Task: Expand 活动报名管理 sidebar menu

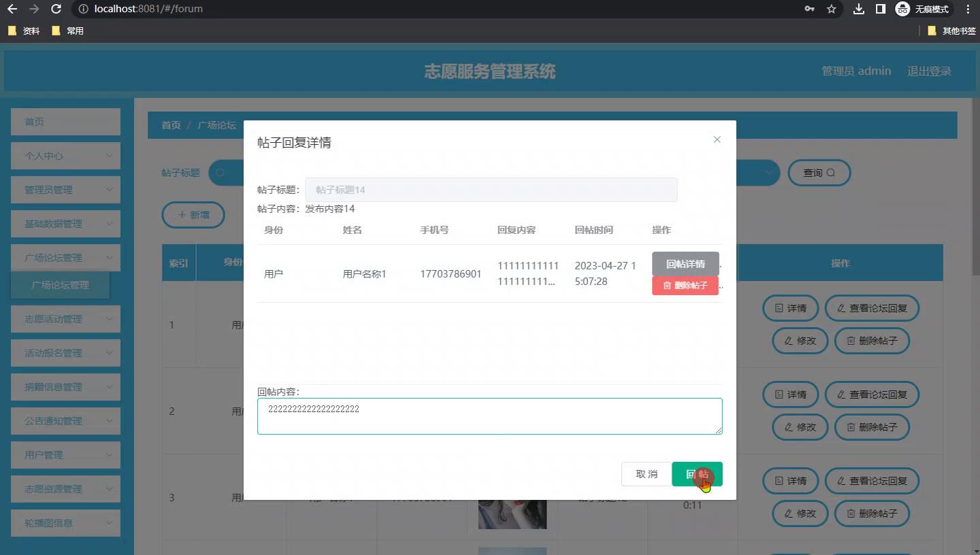Action: point(65,353)
